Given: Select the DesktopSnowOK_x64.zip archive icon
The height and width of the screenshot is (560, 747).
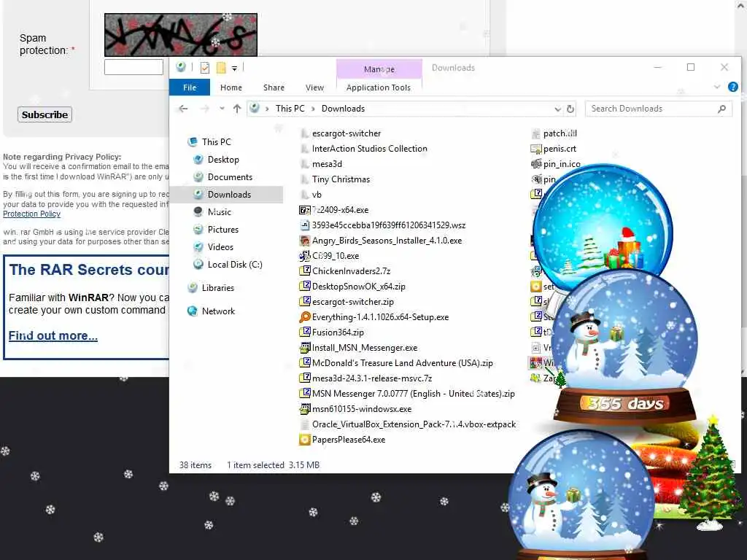Looking at the screenshot, I should coord(304,287).
